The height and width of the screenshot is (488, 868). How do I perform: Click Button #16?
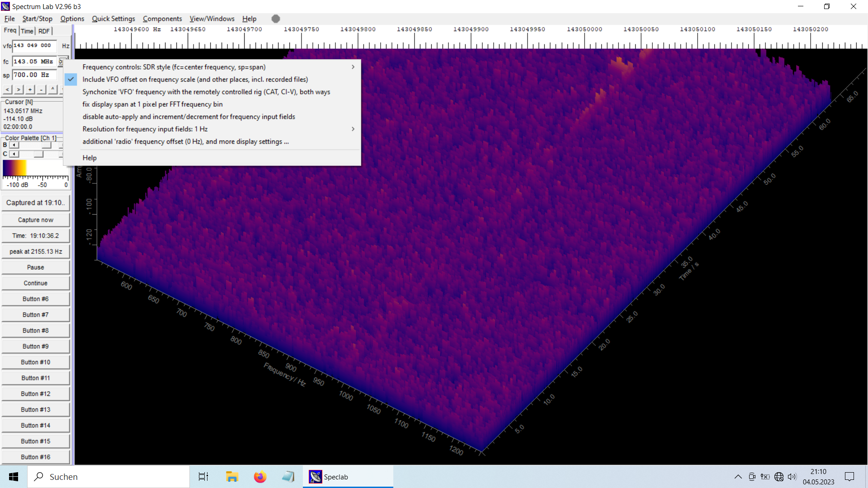(36, 457)
